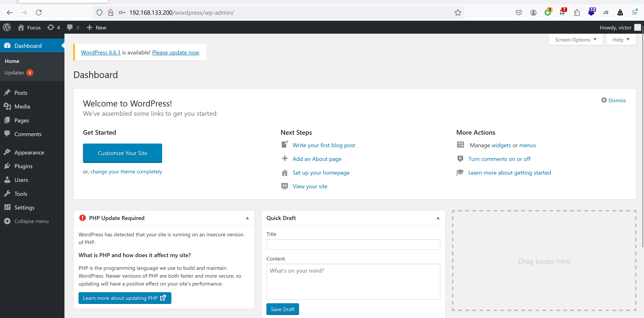Click View your site link

[310, 186]
